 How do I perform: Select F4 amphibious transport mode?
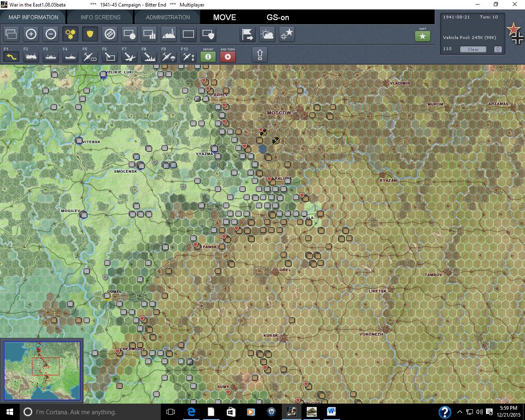pyautogui.click(x=71, y=57)
